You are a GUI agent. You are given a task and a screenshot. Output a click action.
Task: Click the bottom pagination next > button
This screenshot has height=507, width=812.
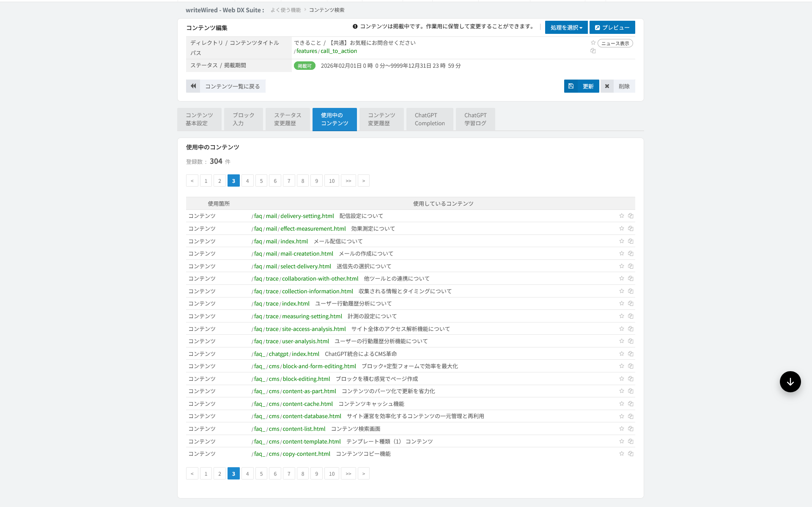click(364, 474)
